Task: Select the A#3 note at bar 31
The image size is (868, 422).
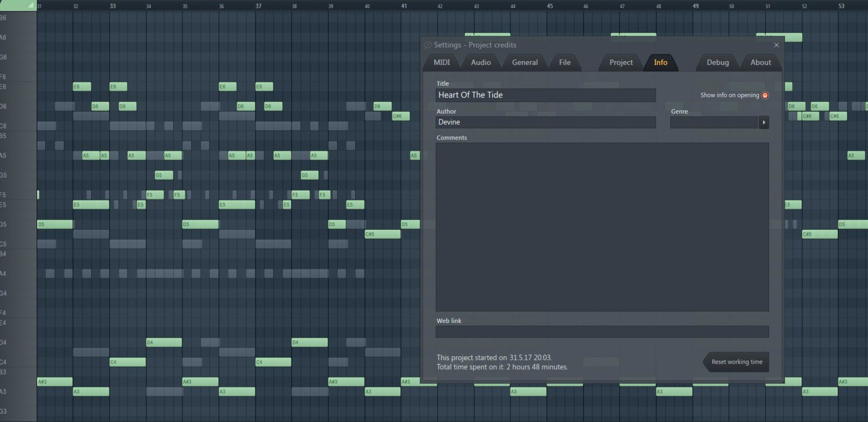Action: coord(55,382)
